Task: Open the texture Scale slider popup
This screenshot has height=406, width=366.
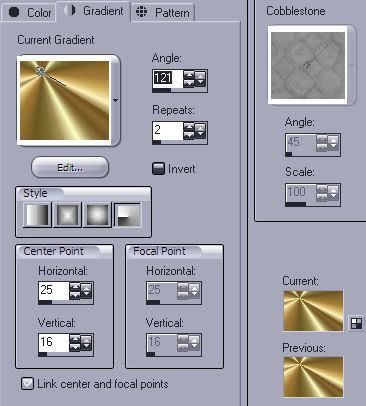Action: coord(333,193)
